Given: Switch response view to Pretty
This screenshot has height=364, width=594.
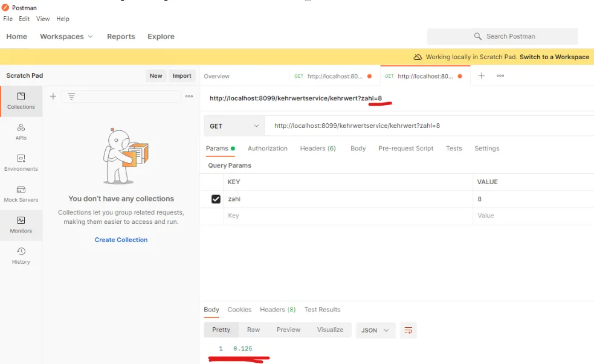Looking at the screenshot, I should (x=221, y=330).
